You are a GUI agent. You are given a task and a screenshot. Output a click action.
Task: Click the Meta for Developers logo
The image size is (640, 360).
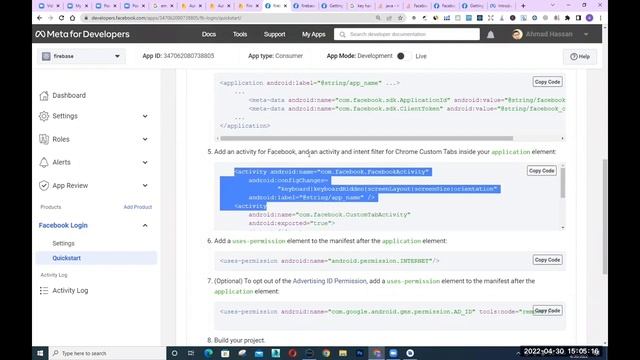pos(82,34)
